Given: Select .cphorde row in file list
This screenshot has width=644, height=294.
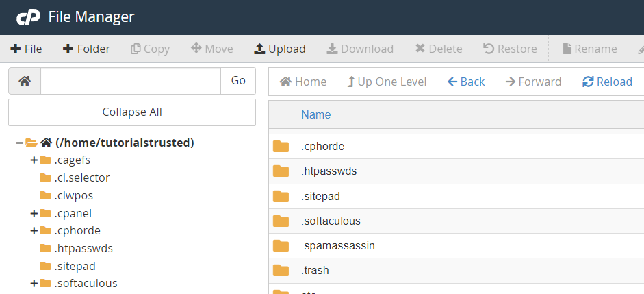Looking at the screenshot, I should pyautogui.click(x=456, y=147).
